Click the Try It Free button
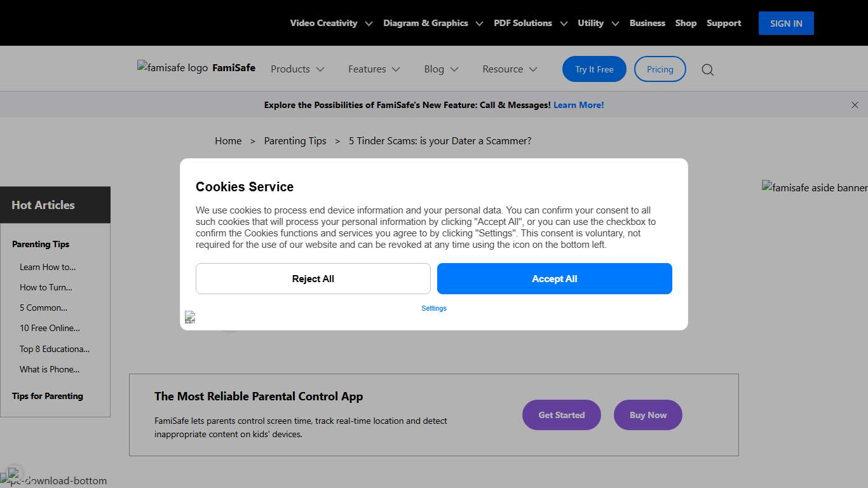868x488 pixels. pos(594,69)
